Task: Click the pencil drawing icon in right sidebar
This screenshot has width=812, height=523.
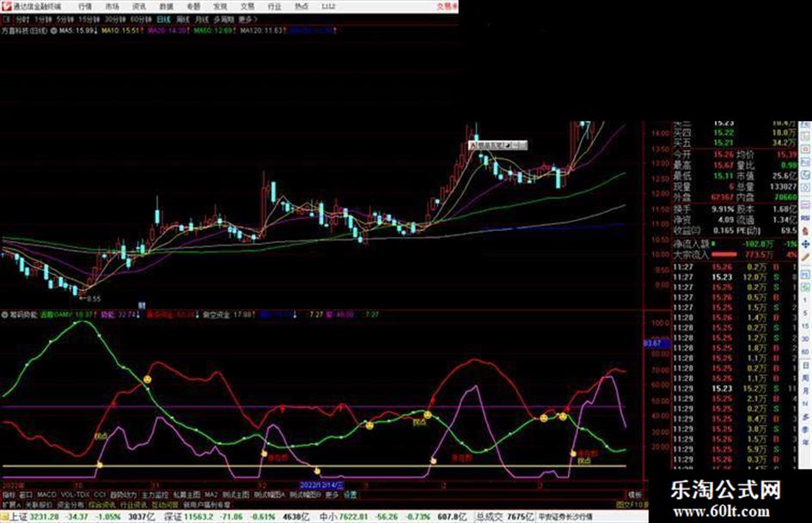Action: tap(805, 258)
